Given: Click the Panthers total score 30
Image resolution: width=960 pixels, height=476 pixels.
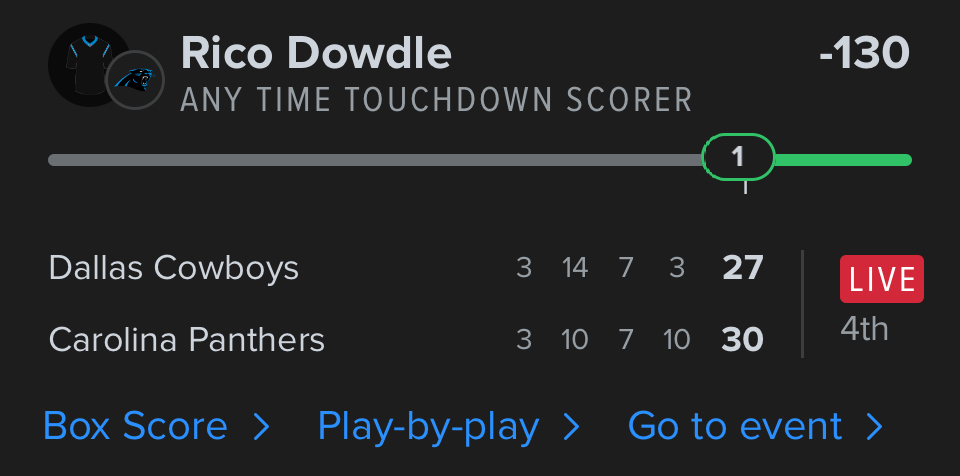Looking at the screenshot, I should [742, 340].
